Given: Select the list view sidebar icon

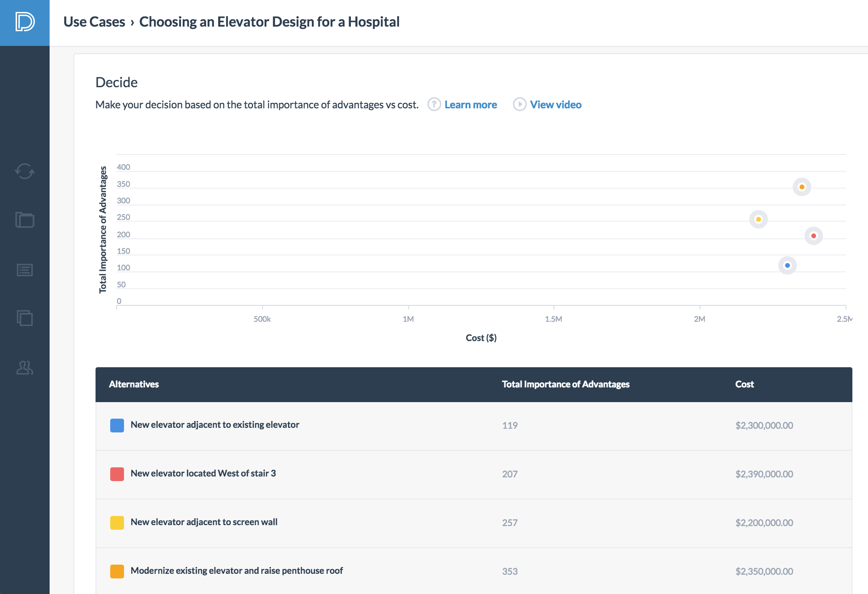Looking at the screenshot, I should pyautogui.click(x=25, y=270).
